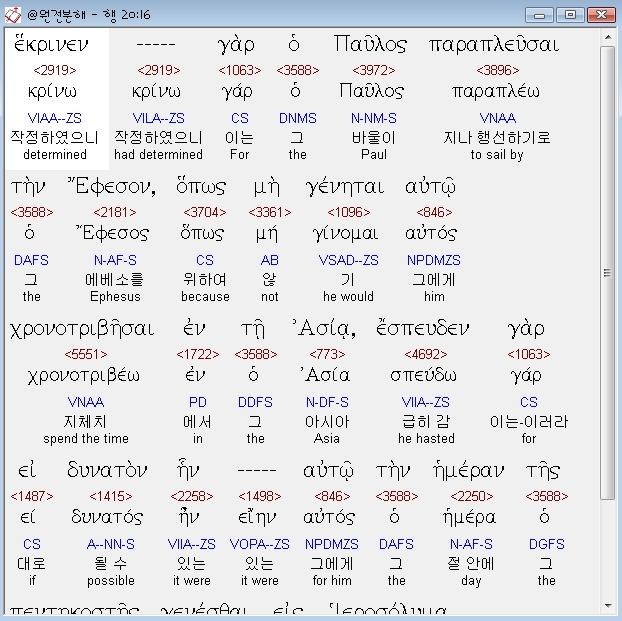622x621 pixels.
Task: Click the parsing code PD
Action: [x=198, y=402]
